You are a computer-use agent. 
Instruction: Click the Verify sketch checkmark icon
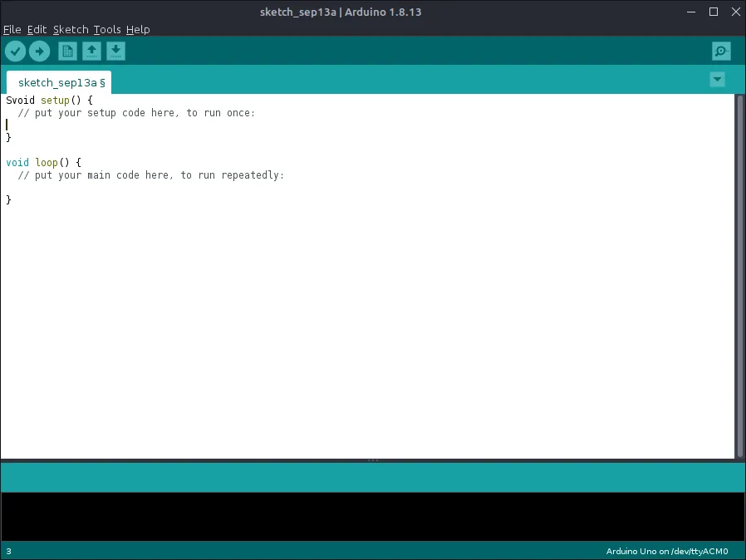[x=15, y=51]
